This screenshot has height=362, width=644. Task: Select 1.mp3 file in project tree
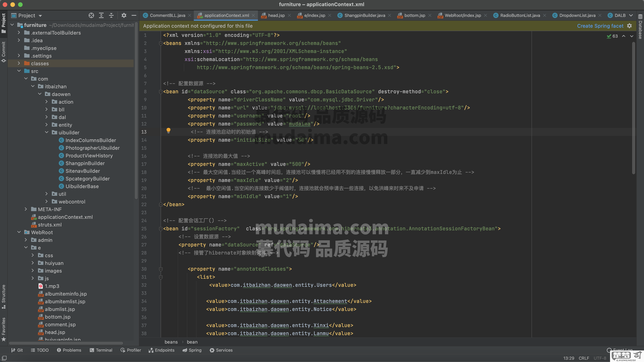point(52,286)
